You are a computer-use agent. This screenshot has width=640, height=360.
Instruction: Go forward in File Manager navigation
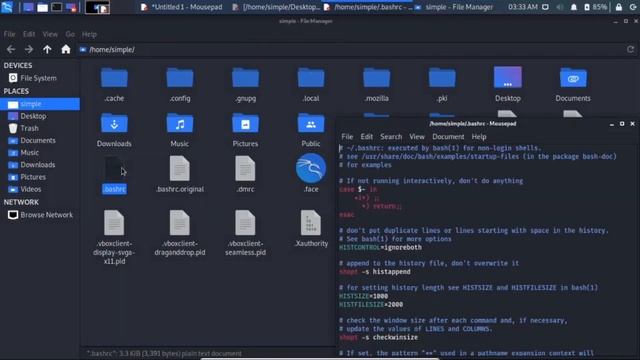click(x=29, y=49)
